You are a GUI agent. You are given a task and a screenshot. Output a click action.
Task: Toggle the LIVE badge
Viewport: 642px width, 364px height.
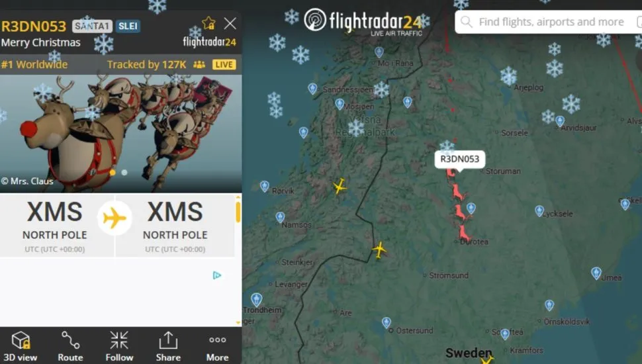[224, 64]
